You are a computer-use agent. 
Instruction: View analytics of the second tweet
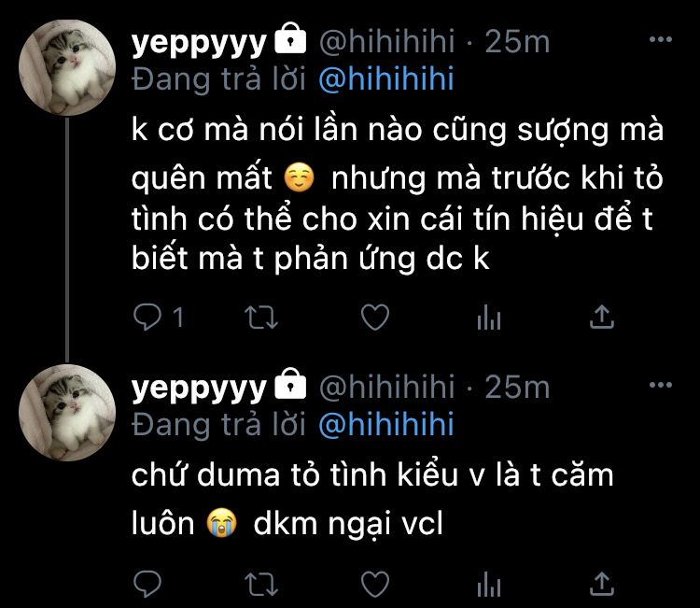pos(489,584)
